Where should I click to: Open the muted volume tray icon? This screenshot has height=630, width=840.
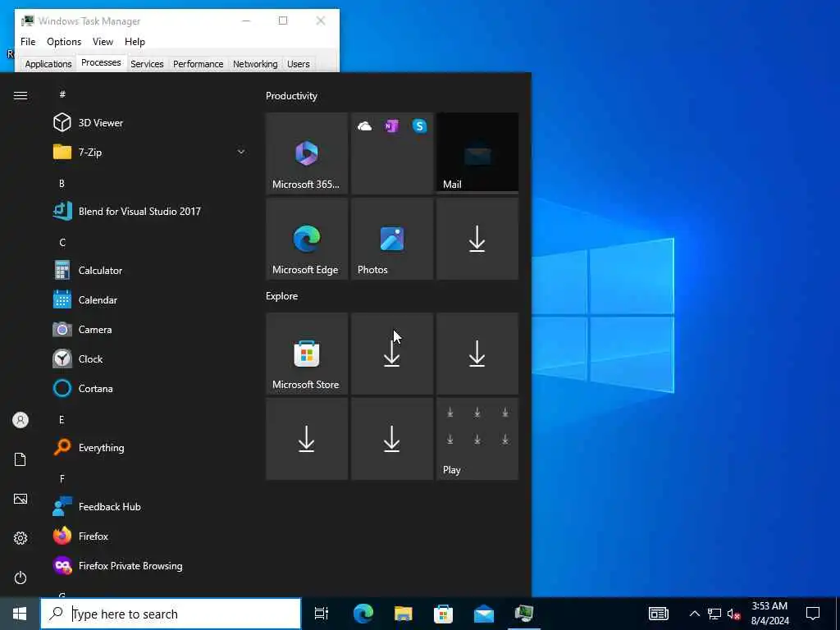pyautogui.click(x=734, y=614)
